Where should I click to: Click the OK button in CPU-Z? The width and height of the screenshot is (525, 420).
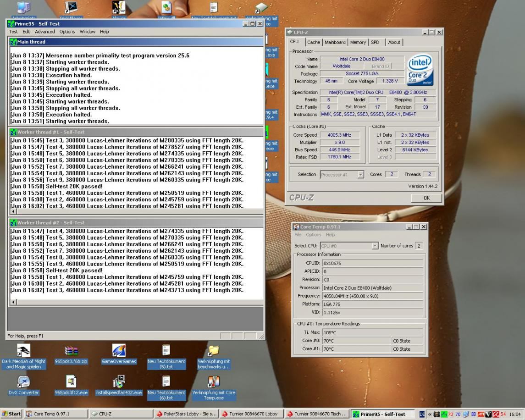click(426, 198)
